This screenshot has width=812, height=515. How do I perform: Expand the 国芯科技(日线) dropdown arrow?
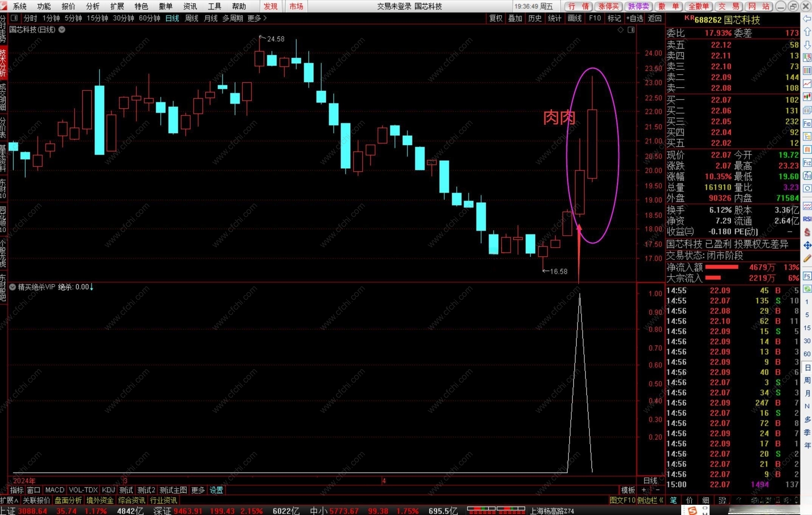(x=62, y=29)
